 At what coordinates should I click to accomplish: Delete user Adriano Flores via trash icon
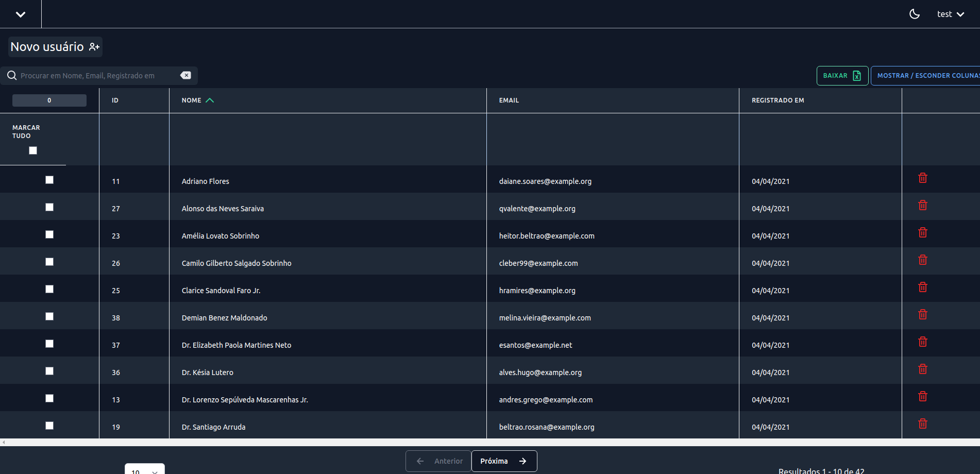coord(923,178)
